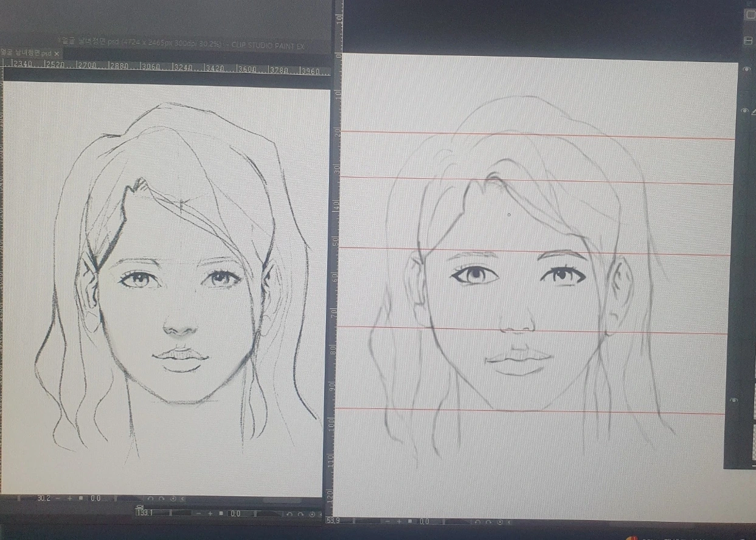The image size is (756, 540).
Task: Click the layer panel icon below the square icon
Action: click(x=749, y=40)
